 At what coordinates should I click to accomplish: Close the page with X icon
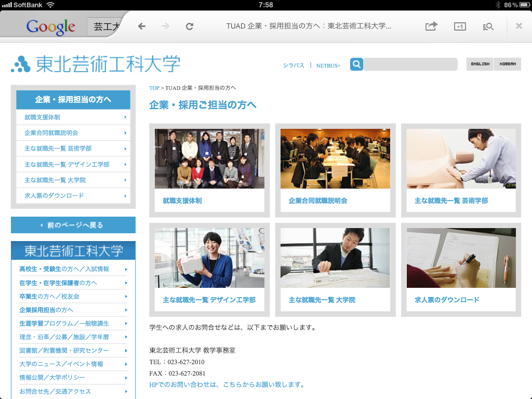pos(519,26)
